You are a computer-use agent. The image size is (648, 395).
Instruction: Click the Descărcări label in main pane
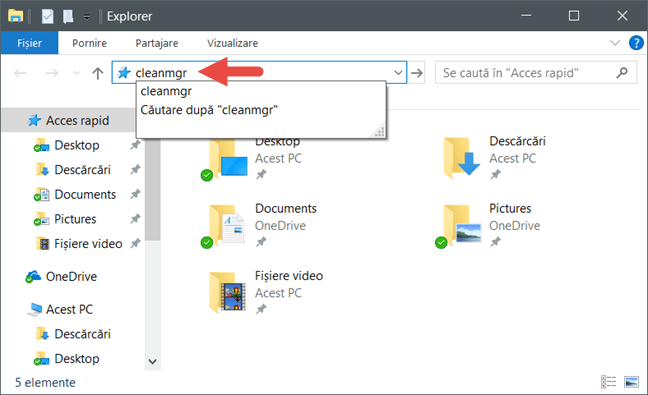click(517, 141)
